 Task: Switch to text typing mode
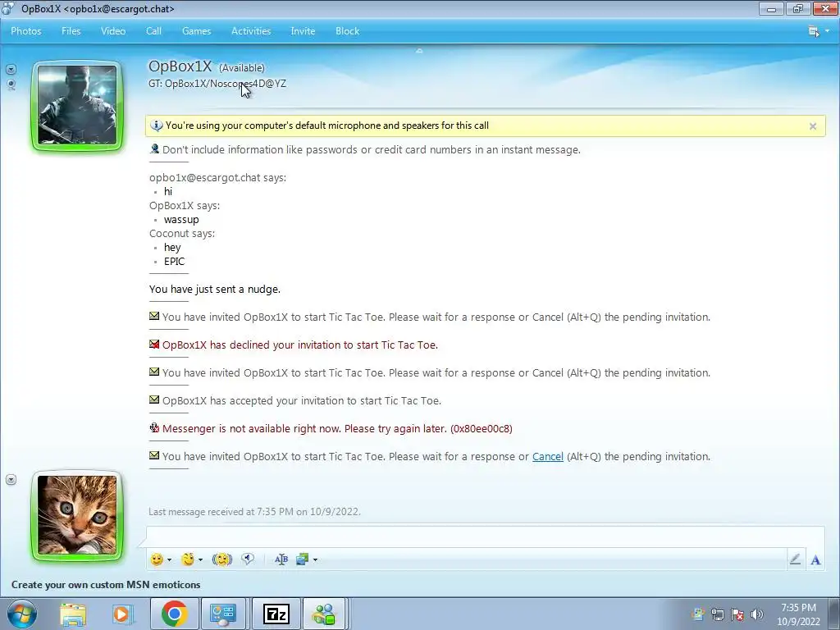(x=815, y=559)
